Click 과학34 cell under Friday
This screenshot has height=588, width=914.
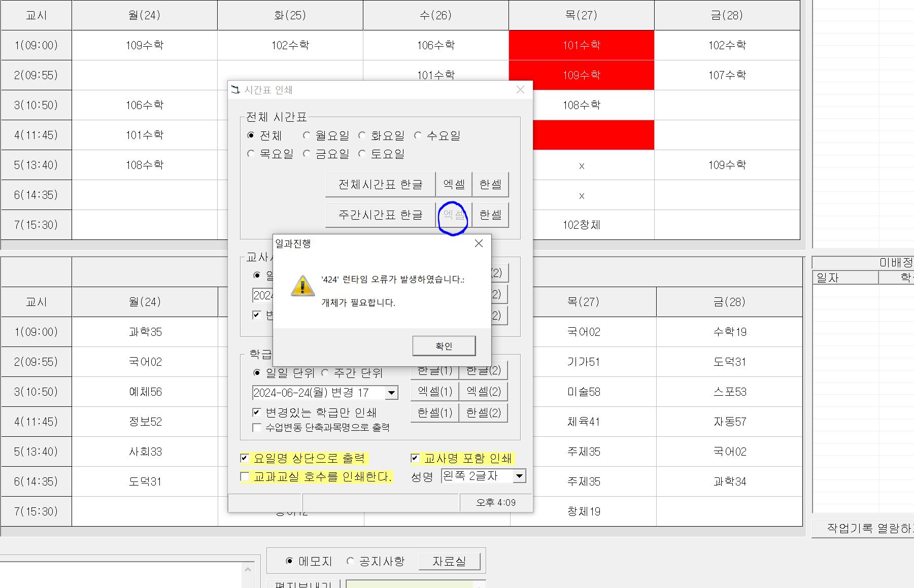[730, 481]
